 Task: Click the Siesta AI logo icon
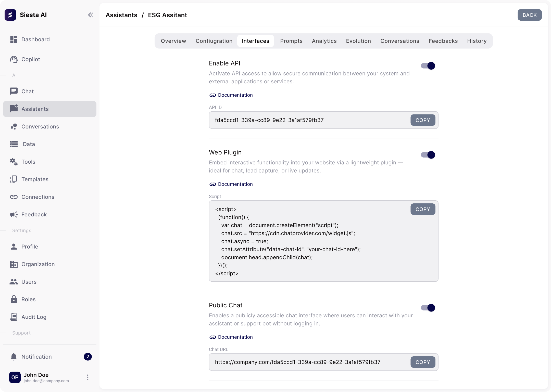tap(10, 15)
